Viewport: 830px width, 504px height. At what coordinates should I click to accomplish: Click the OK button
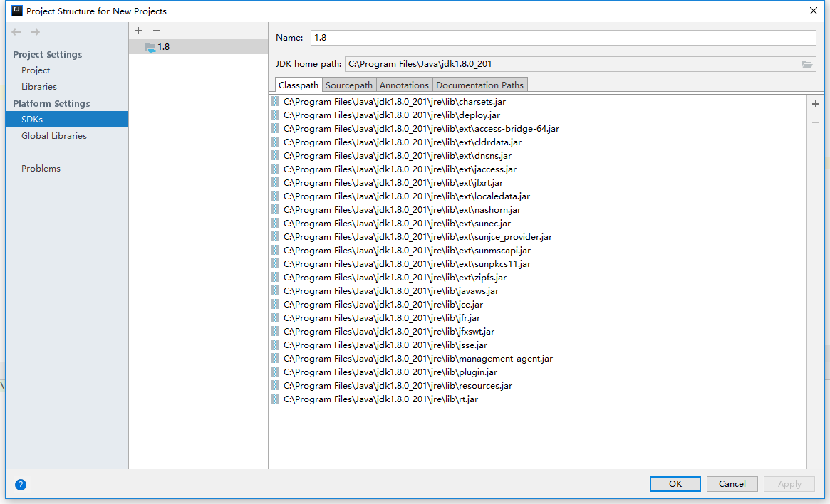coord(675,483)
